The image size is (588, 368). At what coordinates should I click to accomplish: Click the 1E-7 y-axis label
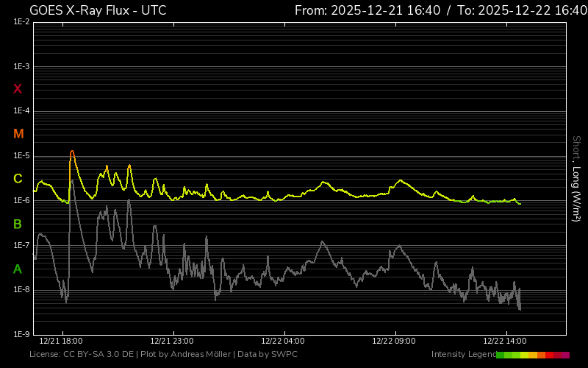21,245
